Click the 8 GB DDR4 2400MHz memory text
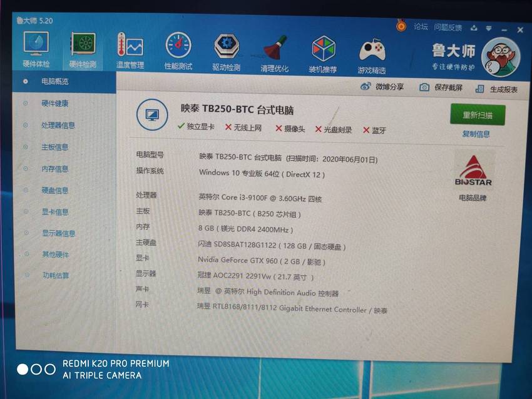 click(x=245, y=229)
